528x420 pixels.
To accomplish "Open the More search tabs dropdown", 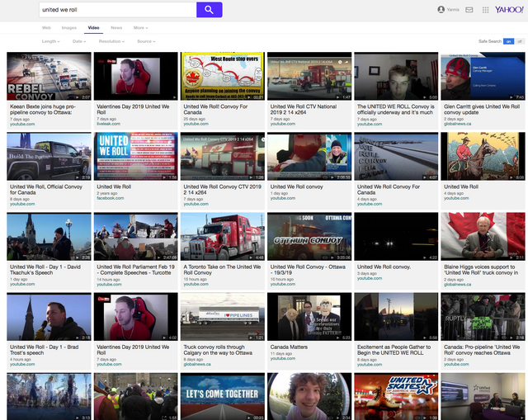I will click(140, 28).
